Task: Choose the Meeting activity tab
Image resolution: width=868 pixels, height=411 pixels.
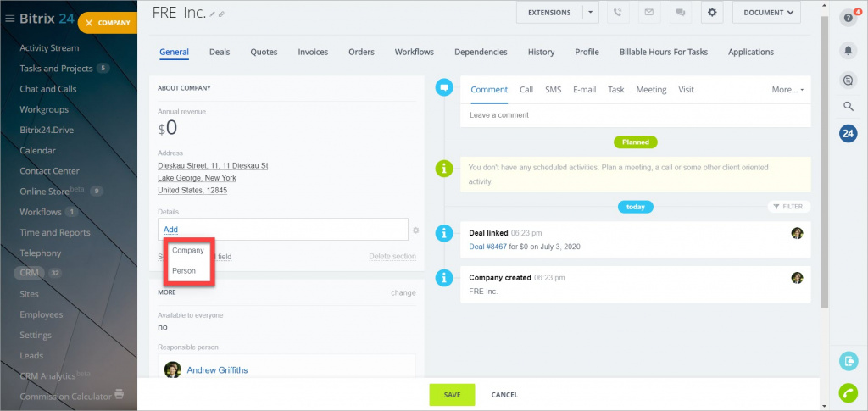Action: (x=652, y=90)
